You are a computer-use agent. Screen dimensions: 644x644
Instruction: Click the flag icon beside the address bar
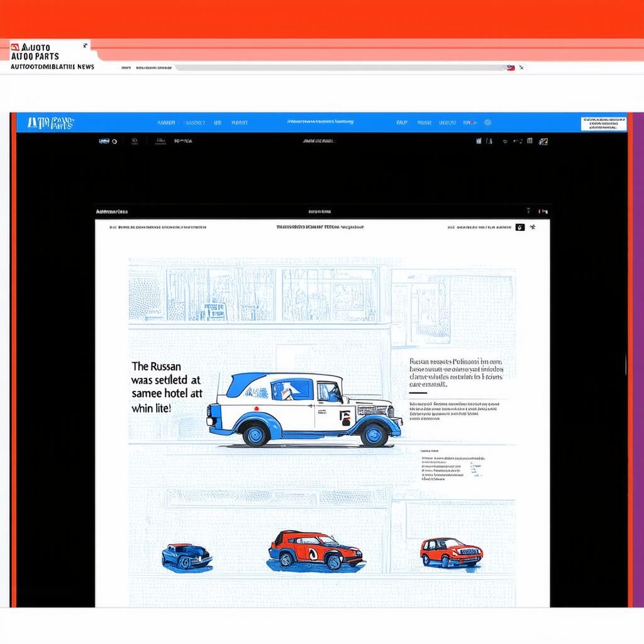[x=511, y=67]
